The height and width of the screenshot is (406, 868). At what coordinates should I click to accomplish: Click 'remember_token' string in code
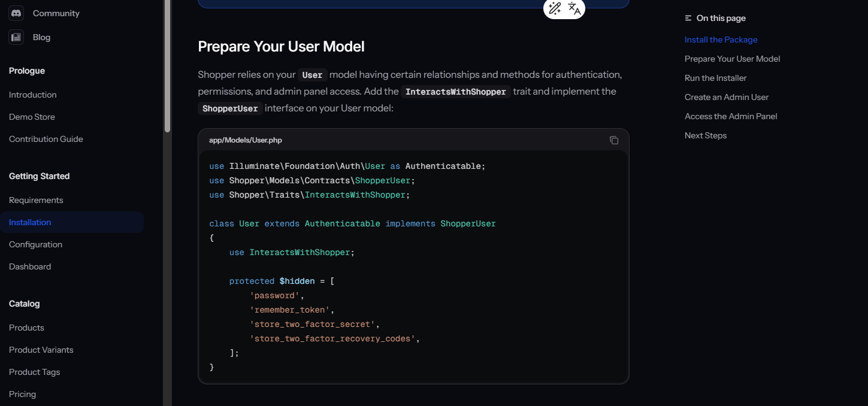tap(290, 310)
